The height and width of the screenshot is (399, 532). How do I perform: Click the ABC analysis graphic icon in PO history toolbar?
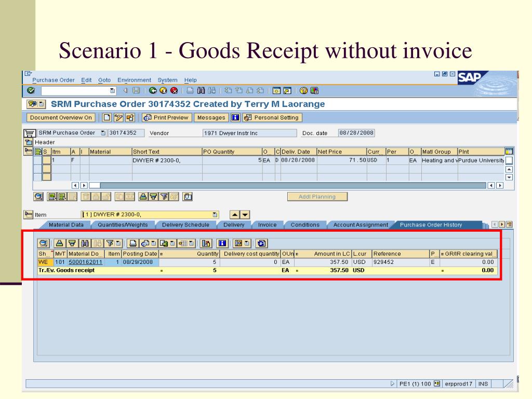[206, 243]
